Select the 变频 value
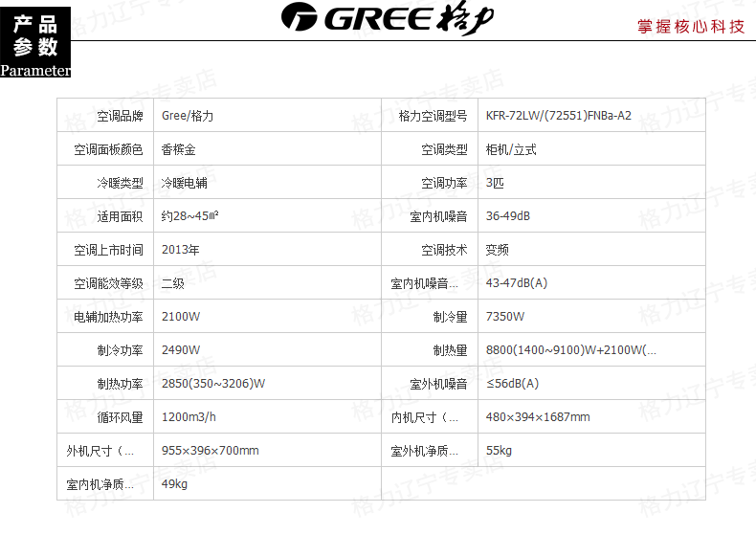 pos(497,250)
